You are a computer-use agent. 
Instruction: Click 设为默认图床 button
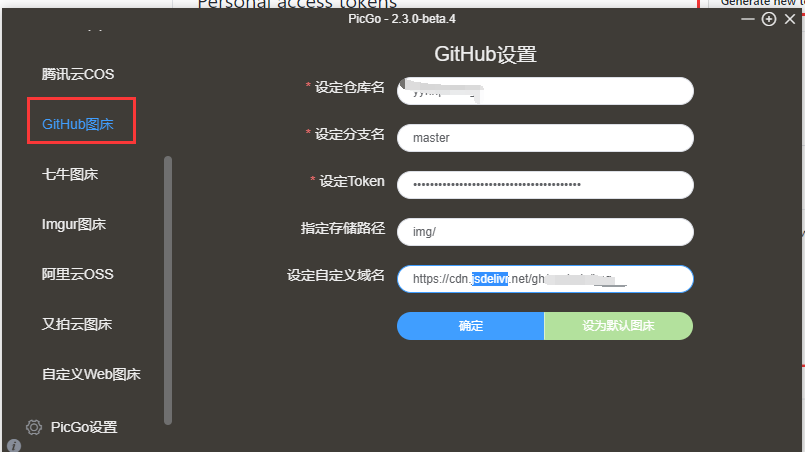[619, 326]
